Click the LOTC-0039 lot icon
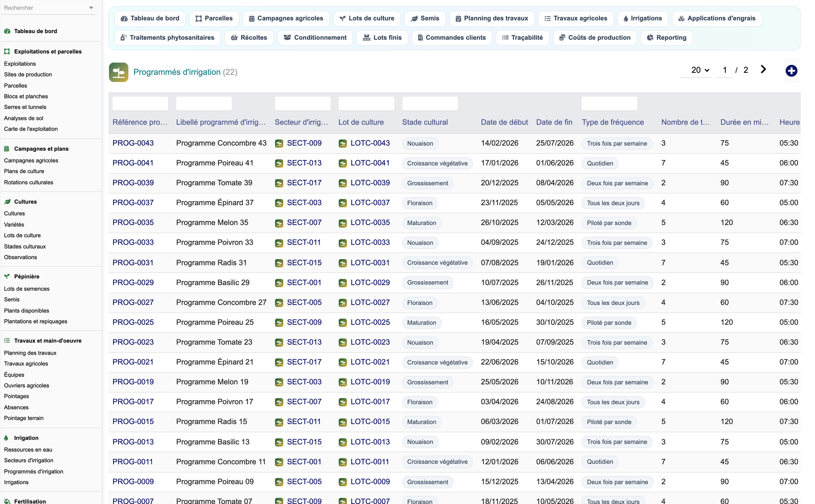This screenshot has width=815, height=504. (343, 183)
